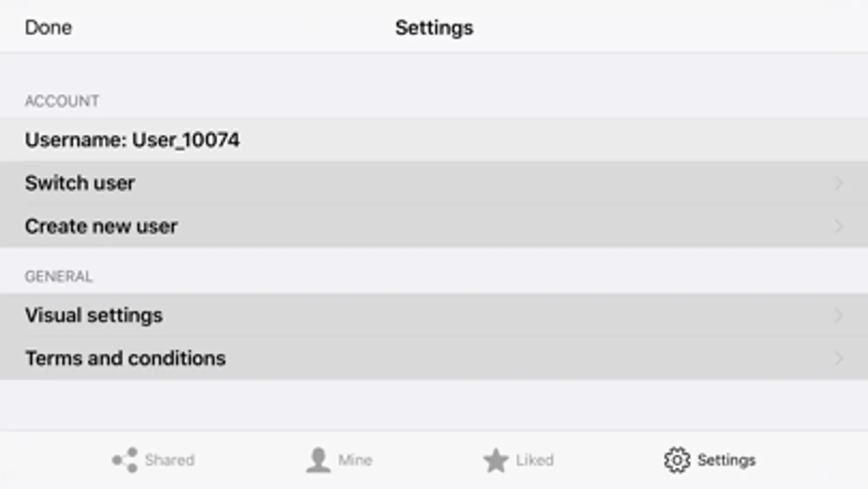
Task: Open the Create new user row
Action: [434, 226]
